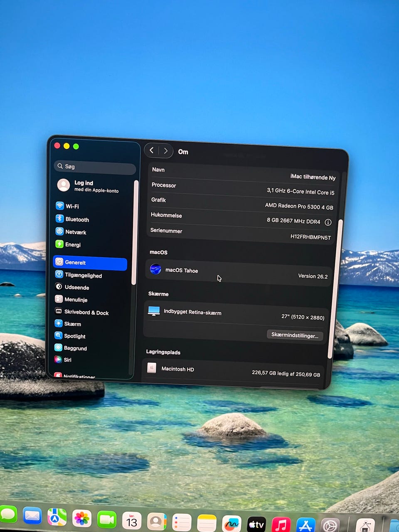Open Notes from the Dock
The height and width of the screenshot is (532, 399).
point(207,523)
